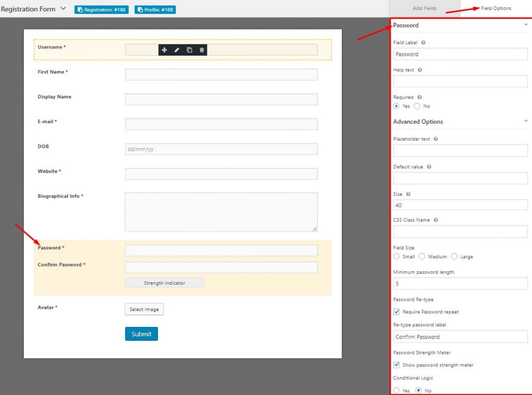532x395 pixels.
Task: Duplicate the Username field using the copy icon
Action: (x=189, y=50)
